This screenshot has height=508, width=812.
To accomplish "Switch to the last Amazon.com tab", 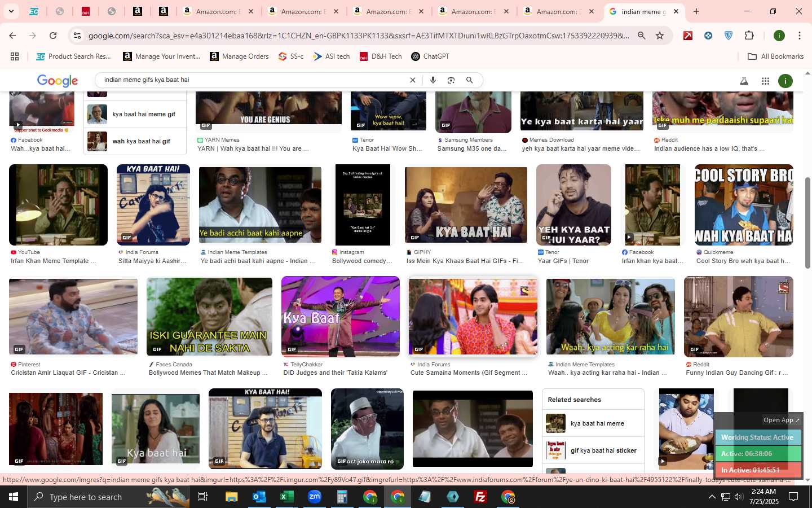I will pos(559,11).
